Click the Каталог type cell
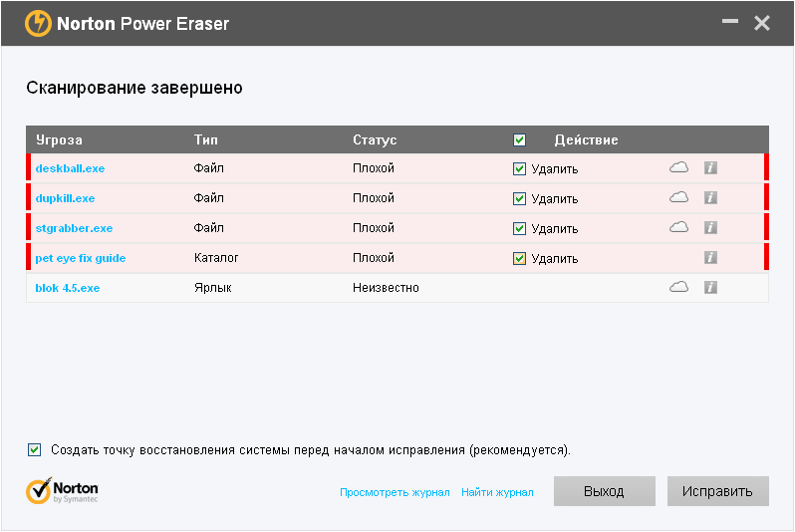Image resolution: width=795 pixels, height=532 pixels. (216, 258)
